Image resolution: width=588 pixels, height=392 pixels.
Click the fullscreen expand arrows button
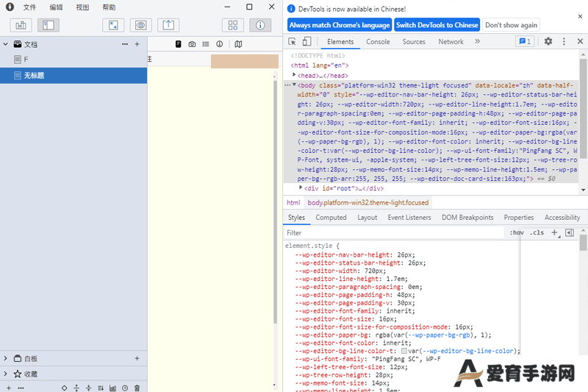coord(113,25)
